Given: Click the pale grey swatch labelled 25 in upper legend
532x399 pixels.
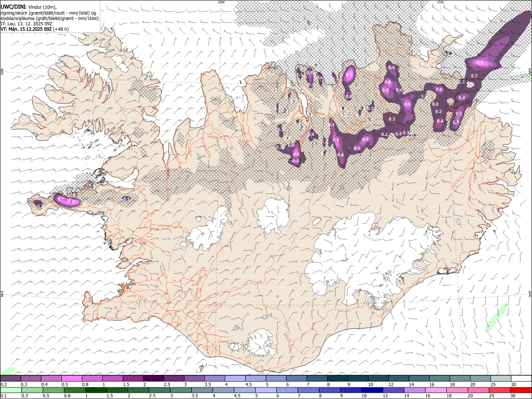Looking at the screenshot, I should (500, 379).
